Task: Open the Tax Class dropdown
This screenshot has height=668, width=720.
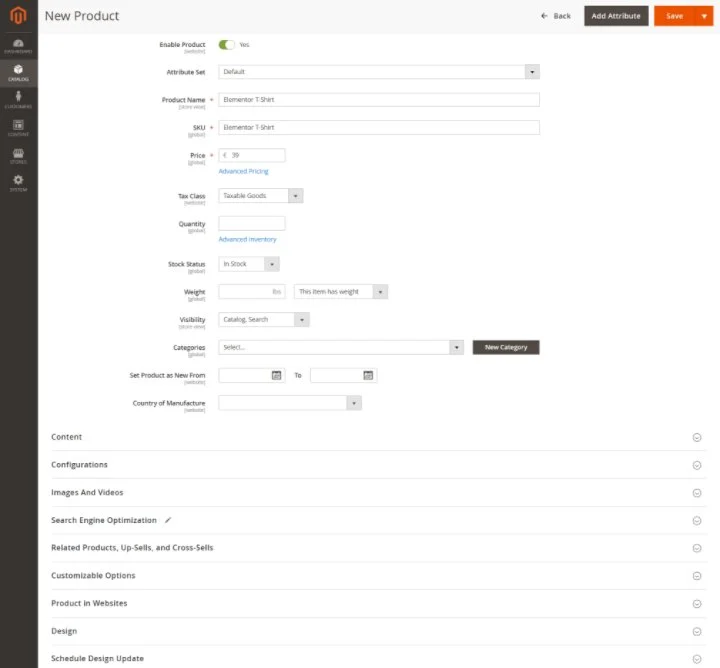Action: 260,196
